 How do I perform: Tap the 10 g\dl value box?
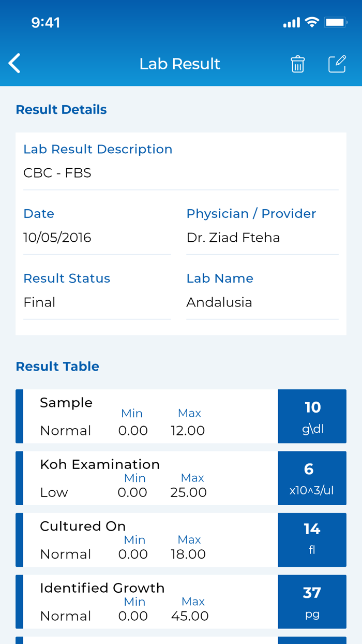pyautogui.click(x=312, y=416)
